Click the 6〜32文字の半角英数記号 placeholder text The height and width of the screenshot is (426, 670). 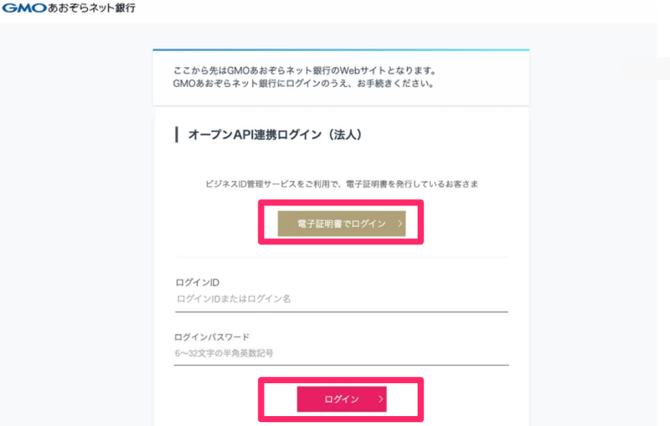click(x=225, y=353)
